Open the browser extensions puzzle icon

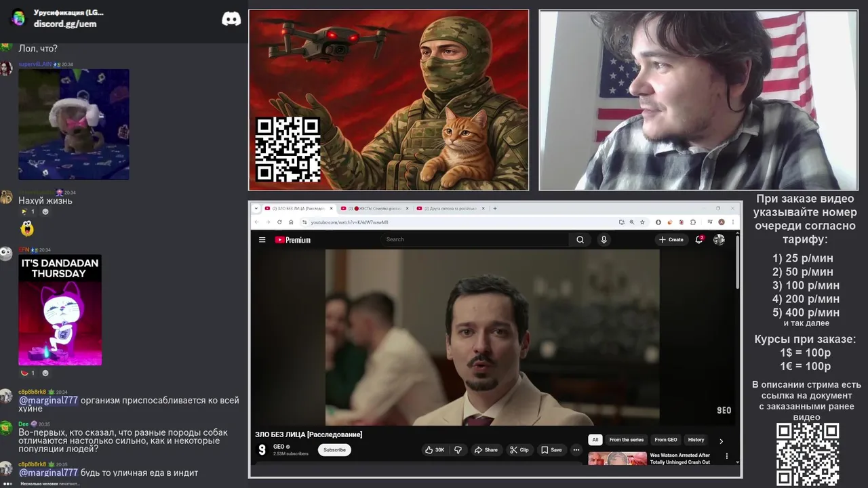tap(693, 222)
